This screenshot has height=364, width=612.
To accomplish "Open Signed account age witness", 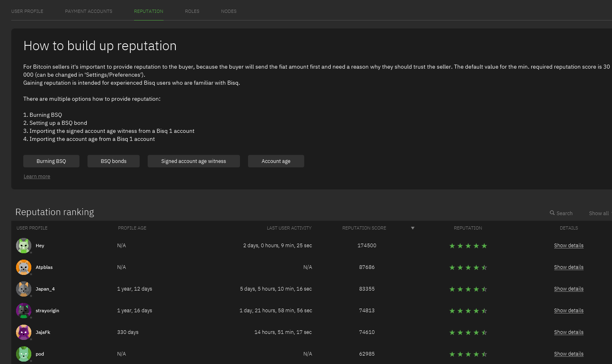I will click(x=194, y=161).
